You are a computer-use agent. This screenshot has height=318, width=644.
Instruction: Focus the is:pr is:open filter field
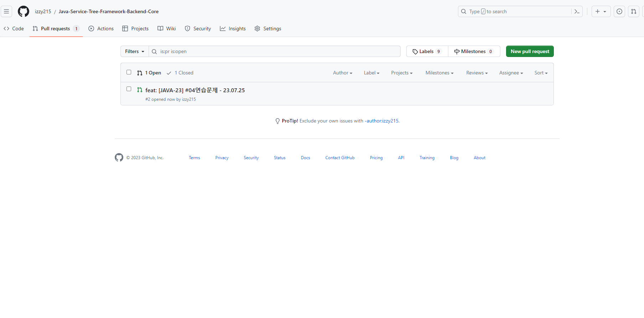[274, 51]
